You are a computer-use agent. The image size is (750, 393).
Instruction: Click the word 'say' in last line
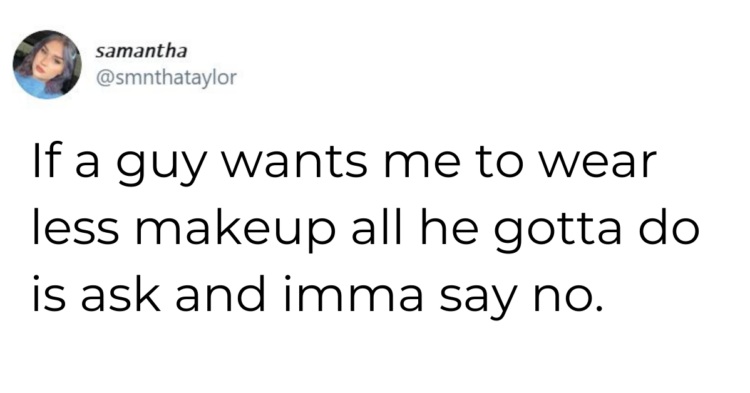tap(479, 300)
